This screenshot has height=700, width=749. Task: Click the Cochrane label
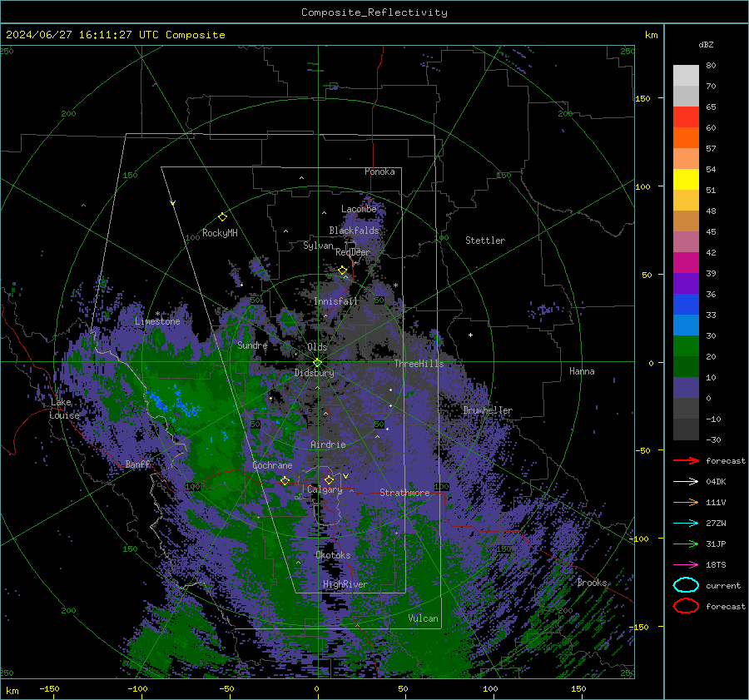point(272,465)
